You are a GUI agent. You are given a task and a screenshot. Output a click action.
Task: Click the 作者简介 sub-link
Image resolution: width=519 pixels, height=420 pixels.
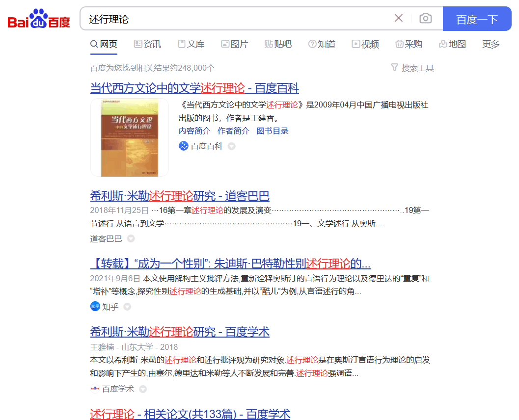tap(233, 131)
